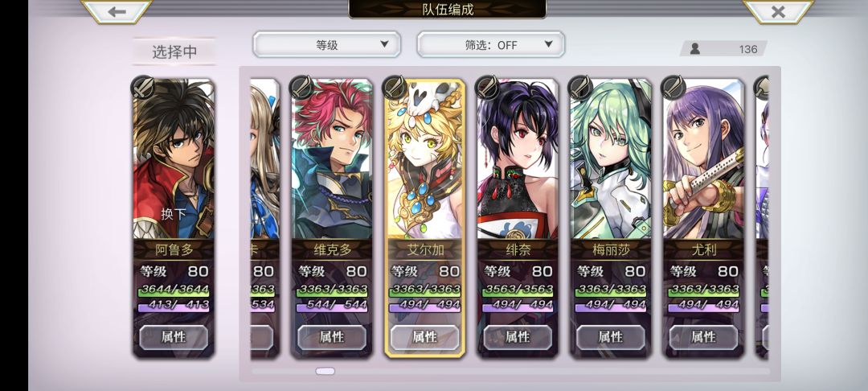Tap 换下 to remove 阿鲁多
This screenshot has height=391, width=868.
[x=174, y=214]
